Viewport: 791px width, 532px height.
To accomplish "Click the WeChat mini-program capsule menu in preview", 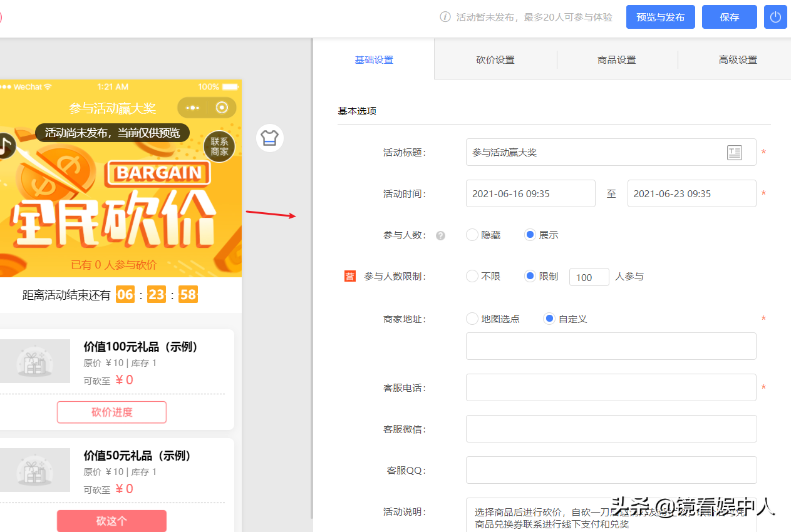I will pyautogui.click(x=207, y=107).
